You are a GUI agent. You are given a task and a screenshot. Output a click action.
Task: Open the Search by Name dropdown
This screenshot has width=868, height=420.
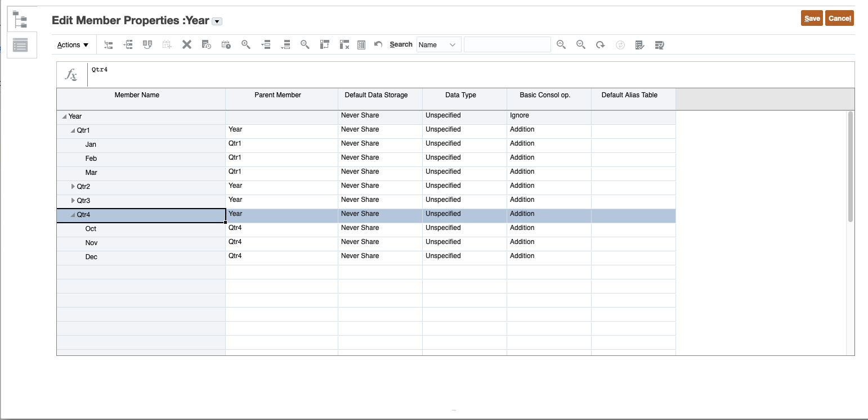[439, 45]
